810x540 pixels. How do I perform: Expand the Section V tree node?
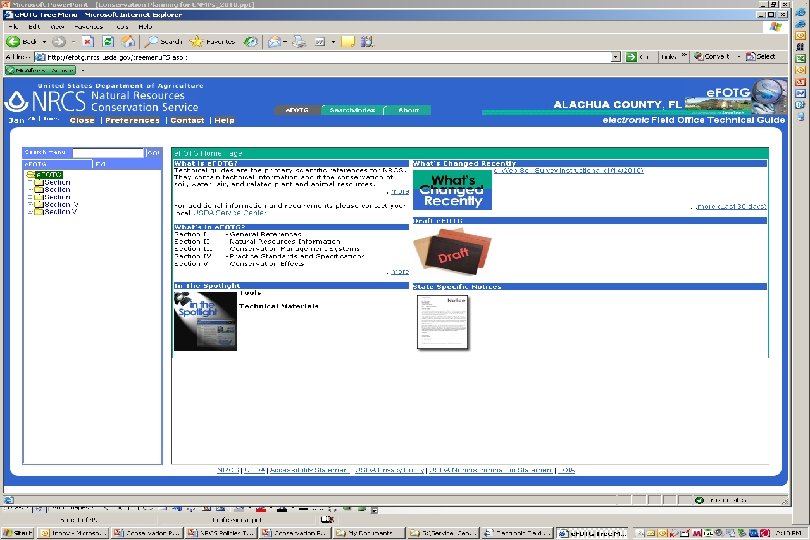[30, 212]
